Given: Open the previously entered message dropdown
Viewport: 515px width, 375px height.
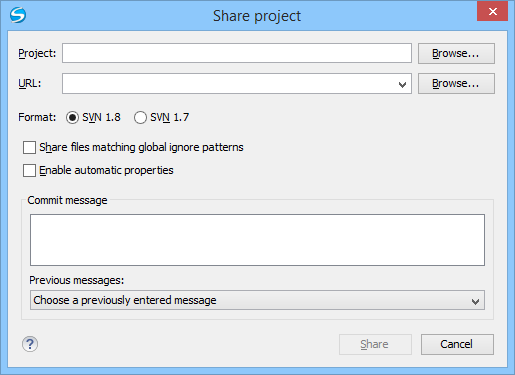Looking at the screenshot, I should coord(257,300).
